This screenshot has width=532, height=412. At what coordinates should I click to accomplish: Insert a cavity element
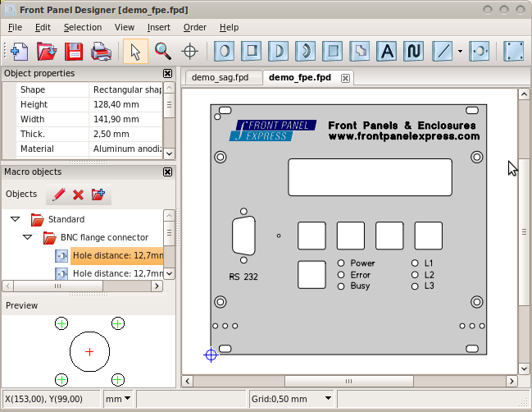[x=333, y=51]
